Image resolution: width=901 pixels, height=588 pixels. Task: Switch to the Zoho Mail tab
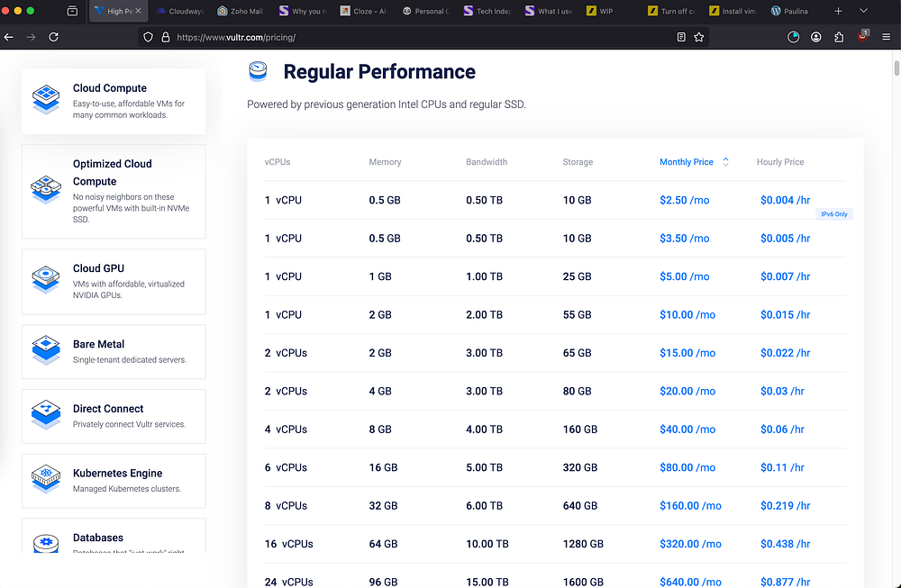[x=241, y=11]
